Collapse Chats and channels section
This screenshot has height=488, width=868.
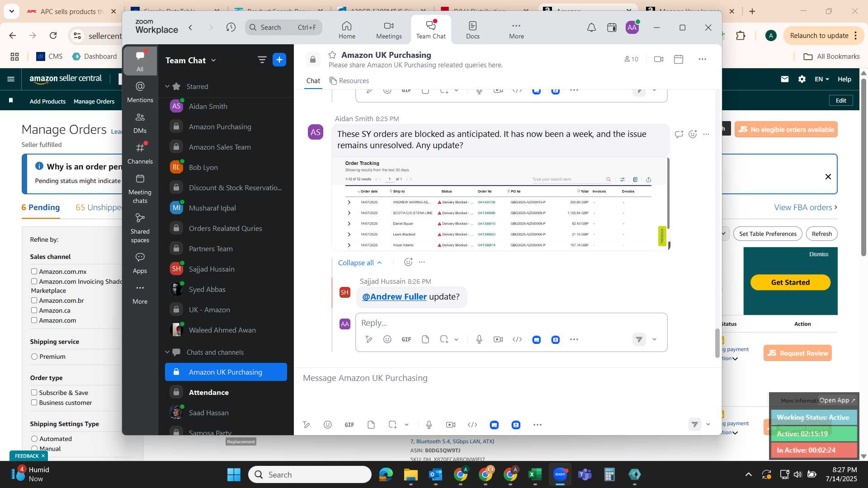(x=167, y=352)
